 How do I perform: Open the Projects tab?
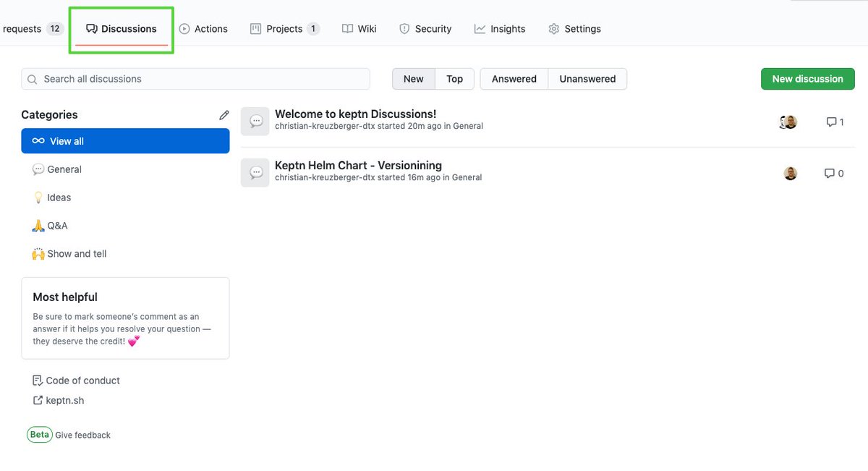(284, 29)
